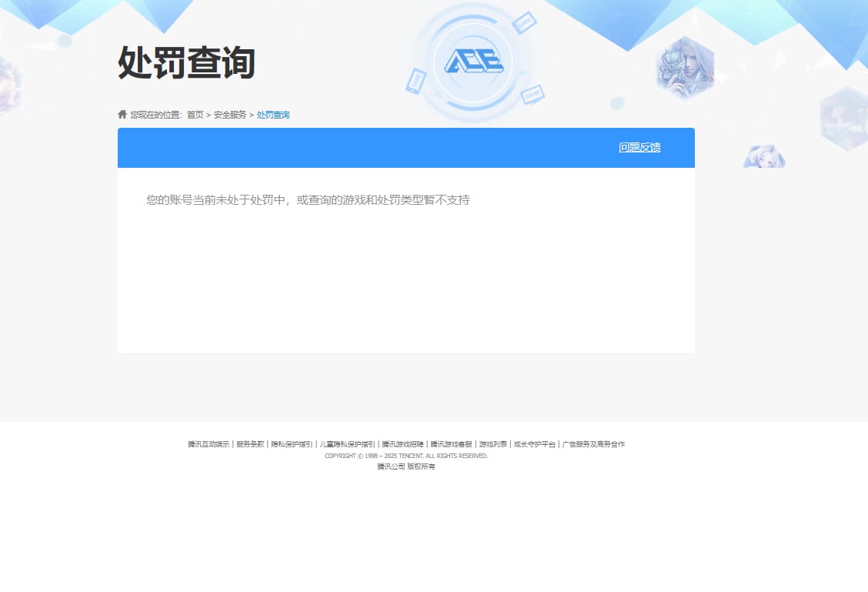Go to 首页 in the breadcrumb
The height and width of the screenshot is (592, 868).
(x=195, y=115)
